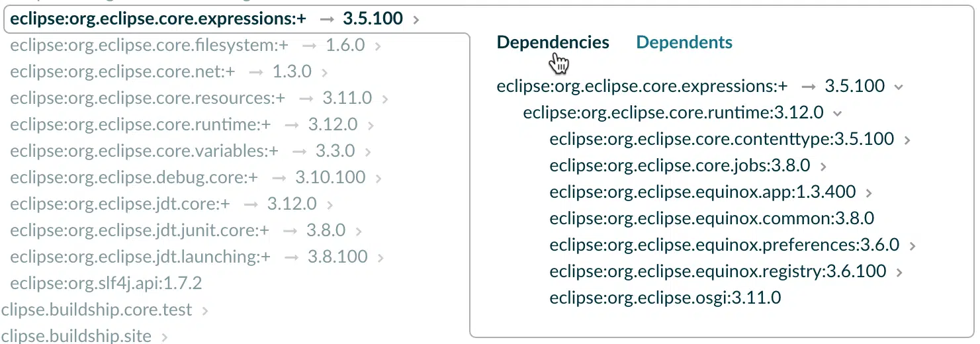Expand the org.eclipse.equinox.preferences:3.6.0 chevron
Viewport: 980px width, 344px height.
point(913,246)
